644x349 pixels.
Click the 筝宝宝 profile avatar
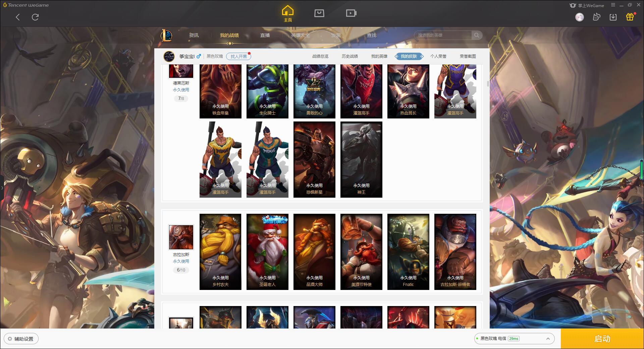point(169,56)
